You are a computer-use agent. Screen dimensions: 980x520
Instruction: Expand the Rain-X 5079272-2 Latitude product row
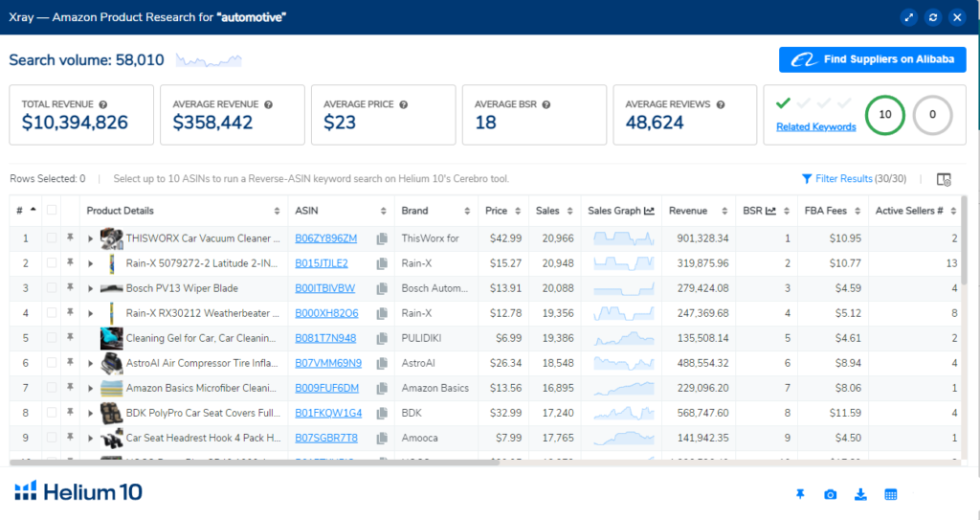(91, 263)
